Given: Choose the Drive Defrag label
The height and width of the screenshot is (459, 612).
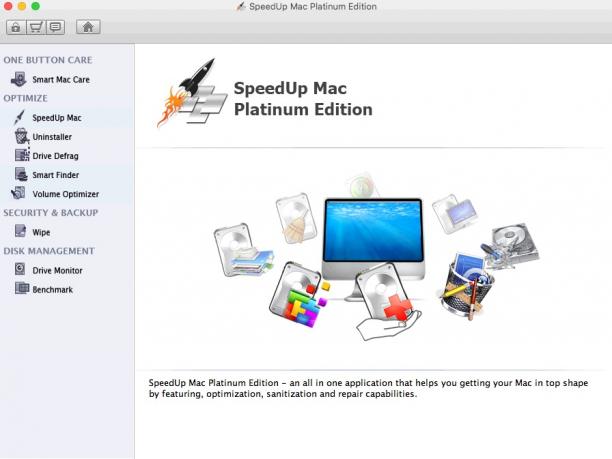Looking at the screenshot, I should (x=55, y=156).
